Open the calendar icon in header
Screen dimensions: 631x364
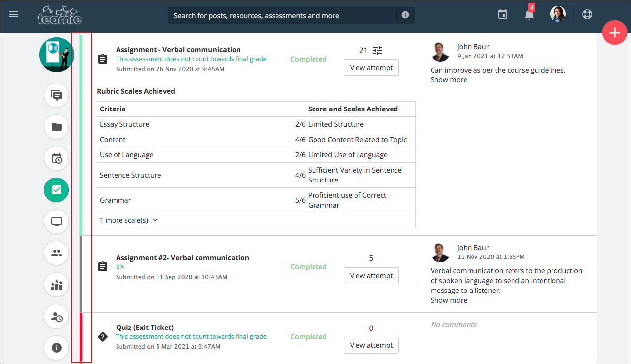coord(503,15)
